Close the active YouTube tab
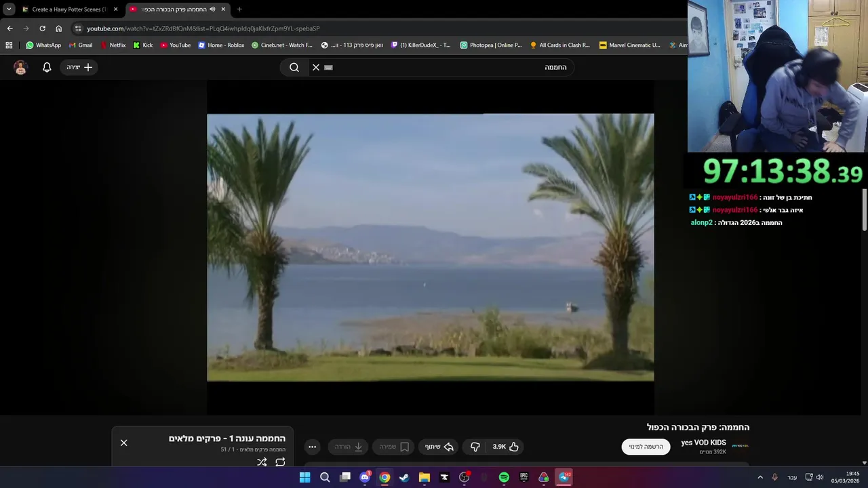868x488 pixels. [223, 9]
